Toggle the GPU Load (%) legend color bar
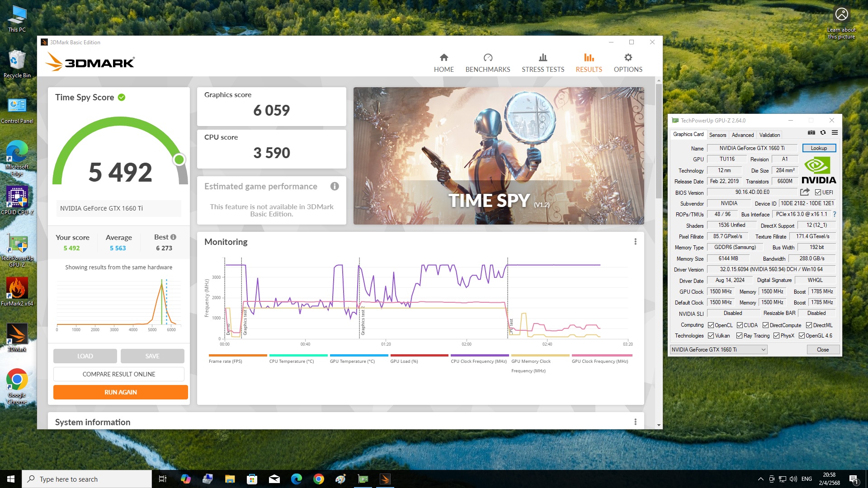 tap(419, 356)
